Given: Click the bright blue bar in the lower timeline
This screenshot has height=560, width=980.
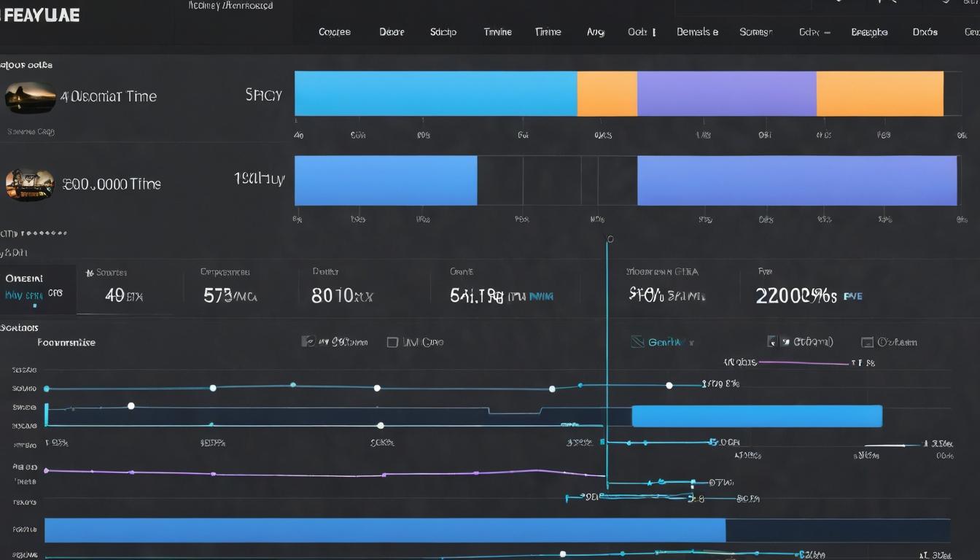Looking at the screenshot, I should (757, 416).
